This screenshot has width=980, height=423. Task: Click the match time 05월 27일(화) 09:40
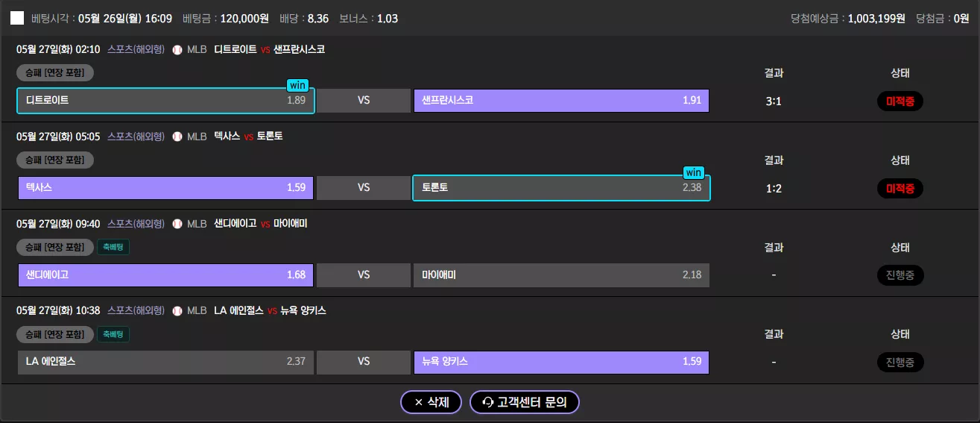(x=58, y=224)
